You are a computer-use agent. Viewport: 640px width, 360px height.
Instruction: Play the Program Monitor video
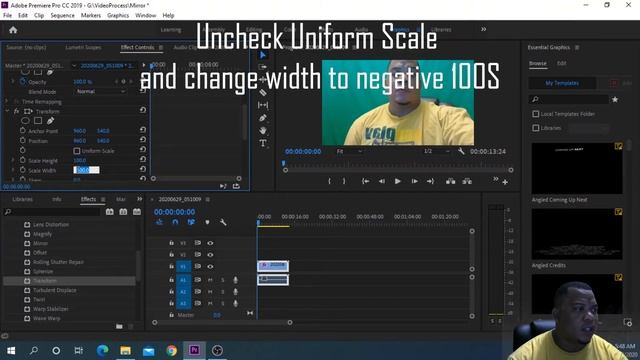[x=398, y=181]
